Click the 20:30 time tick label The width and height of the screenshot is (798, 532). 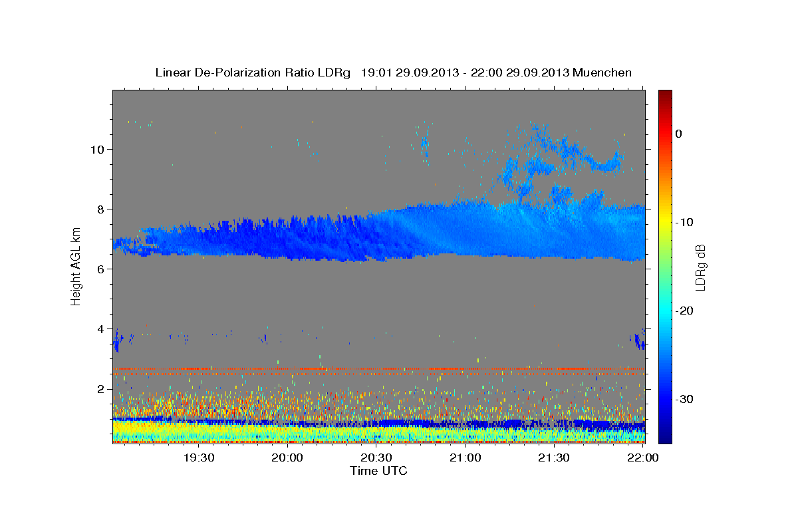376,458
